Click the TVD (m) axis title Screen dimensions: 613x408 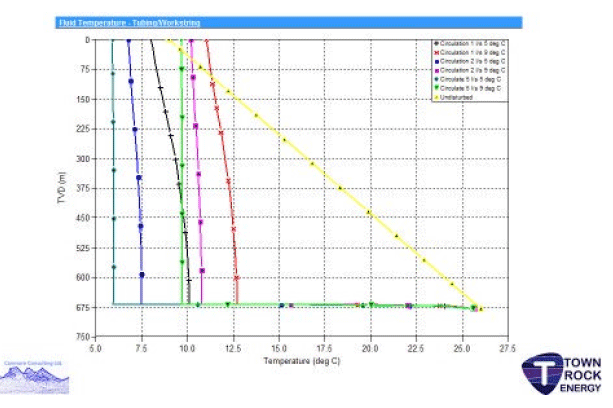(x=61, y=188)
